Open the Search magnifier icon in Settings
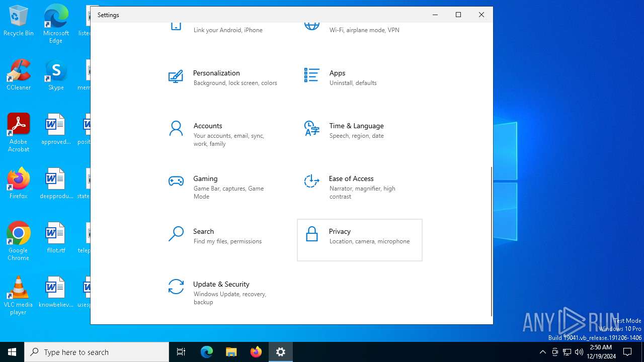Image resolution: width=644 pixels, height=362 pixels. pos(176,234)
